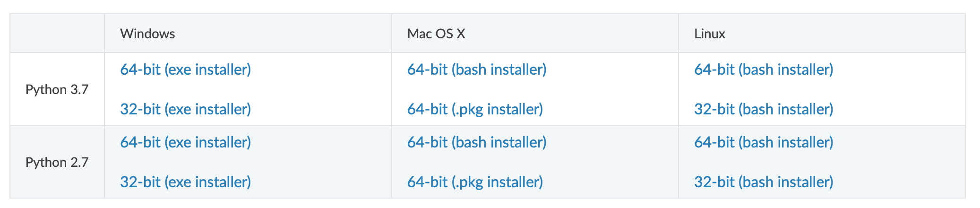
Task: Click the empty top-left header cell
Action: [x=57, y=33]
